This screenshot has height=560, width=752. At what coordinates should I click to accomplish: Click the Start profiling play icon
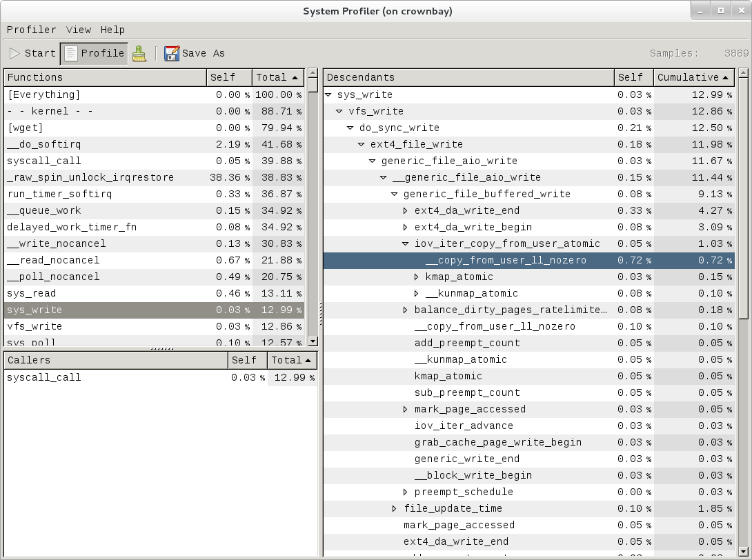14,53
